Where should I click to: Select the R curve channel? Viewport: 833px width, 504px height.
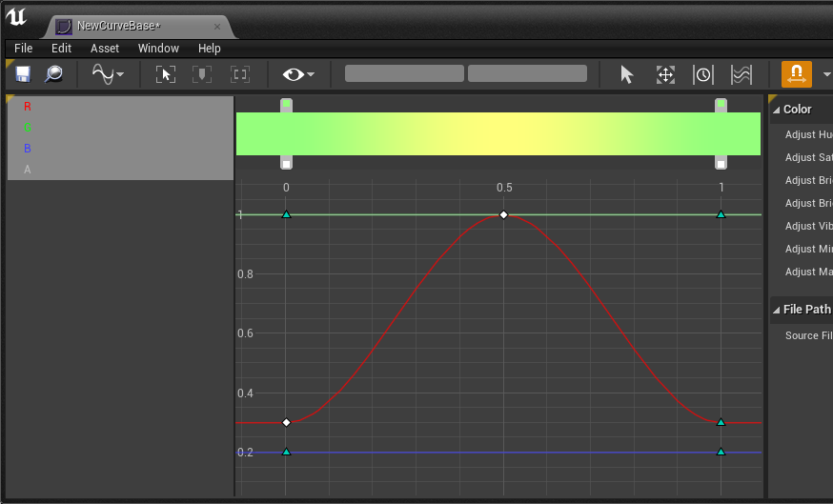pyautogui.click(x=28, y=106)
